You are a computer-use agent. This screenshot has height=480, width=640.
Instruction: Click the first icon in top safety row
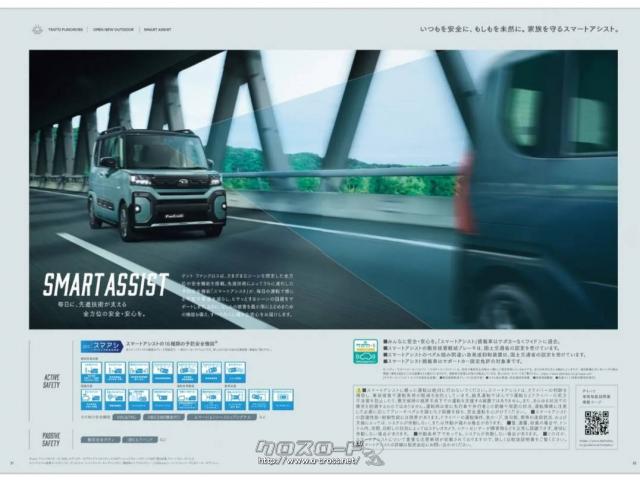(91, 371)
